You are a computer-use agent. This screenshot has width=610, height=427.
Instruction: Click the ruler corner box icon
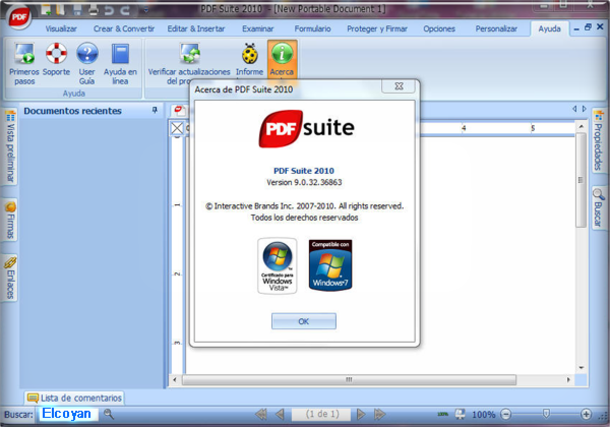tap(177, 128)
